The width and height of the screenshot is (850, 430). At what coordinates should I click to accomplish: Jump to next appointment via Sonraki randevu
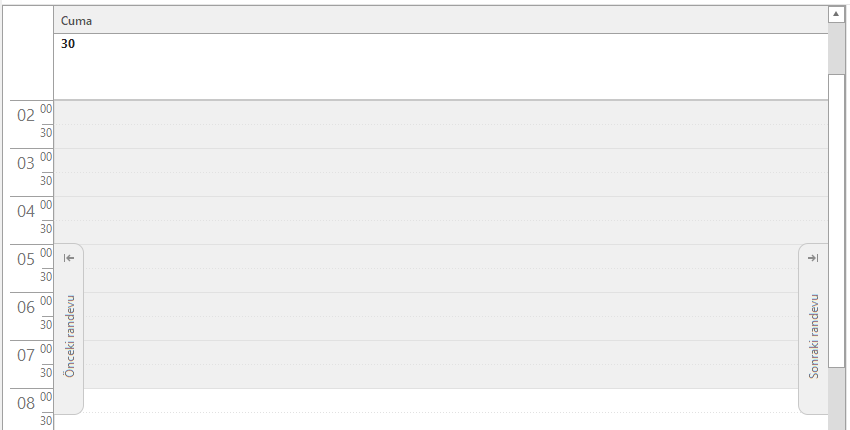(x=813, y=329)
